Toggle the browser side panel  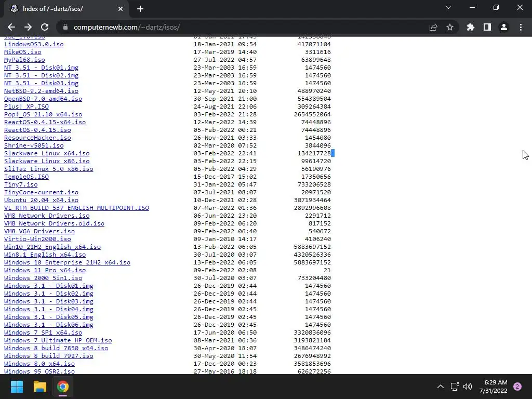[487, 27]
